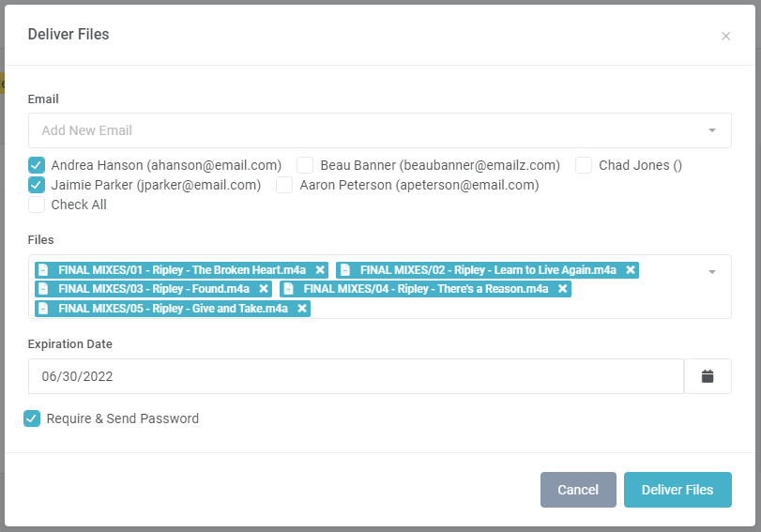761x532 pixels.
Task: Toggle the Check All checkbox
Action: [37, 205]
